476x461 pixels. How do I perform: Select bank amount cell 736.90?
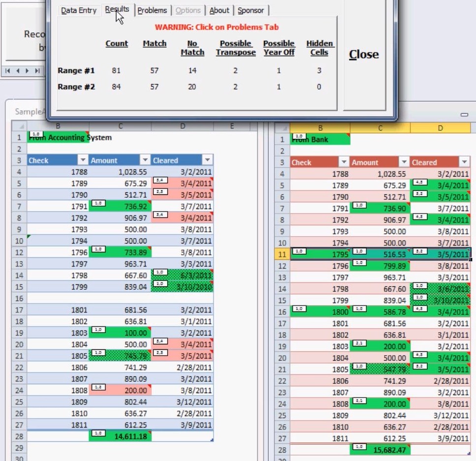[380, 208]
